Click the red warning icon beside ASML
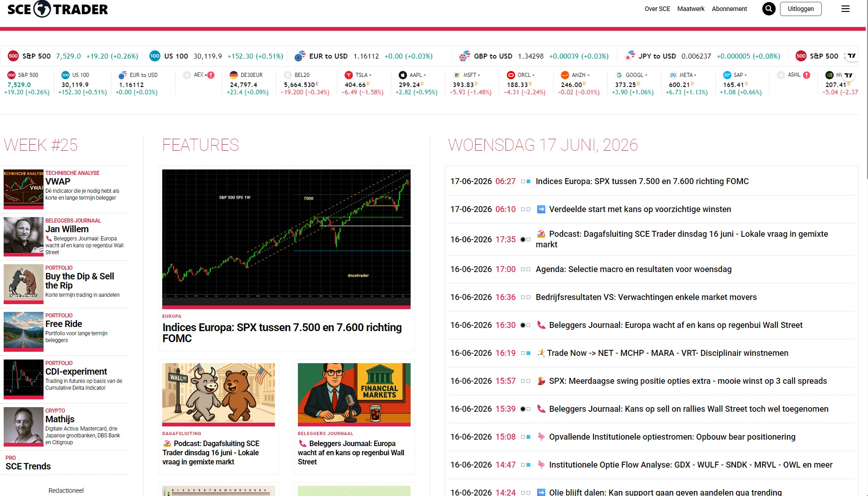The height and width of the screenshot is (496, 868). click(x=807, y=75)
